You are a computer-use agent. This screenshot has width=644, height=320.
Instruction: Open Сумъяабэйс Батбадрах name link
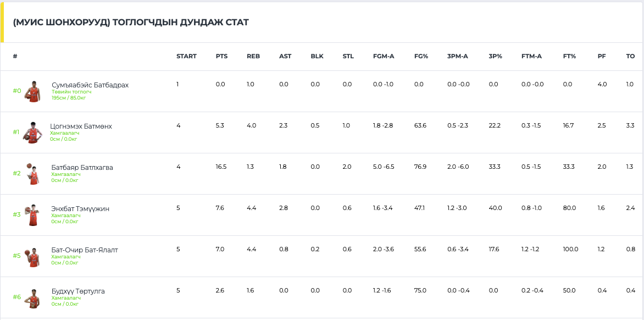pos(90,85)
